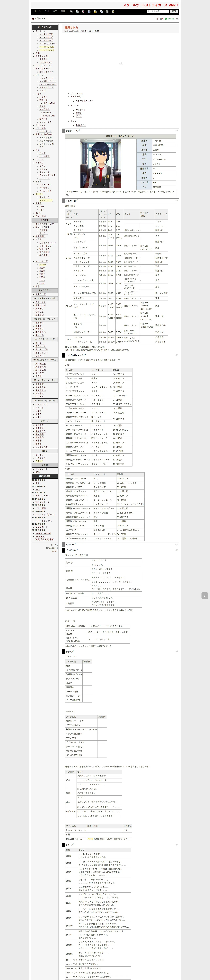Click the site search input field

click(158, 11)
